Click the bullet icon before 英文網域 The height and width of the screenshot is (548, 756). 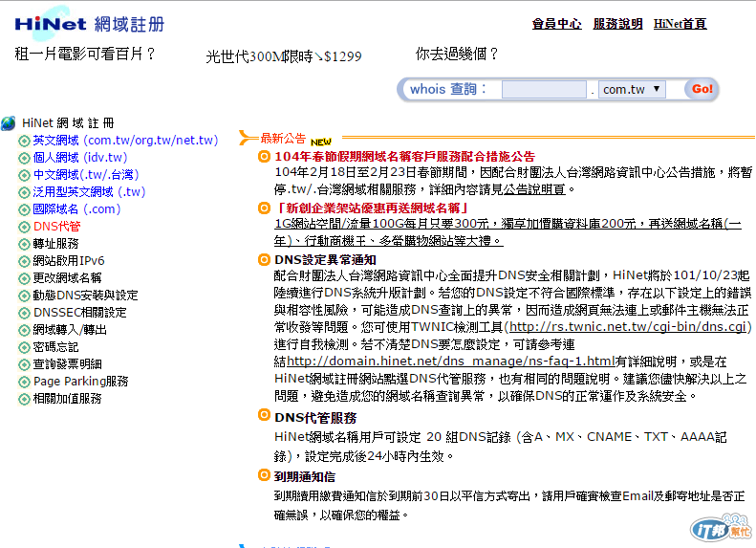[x=24, y=141]
